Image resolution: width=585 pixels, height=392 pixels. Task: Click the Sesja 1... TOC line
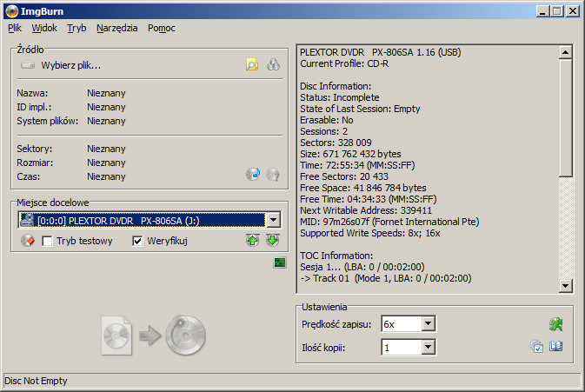tap(362, 267)
